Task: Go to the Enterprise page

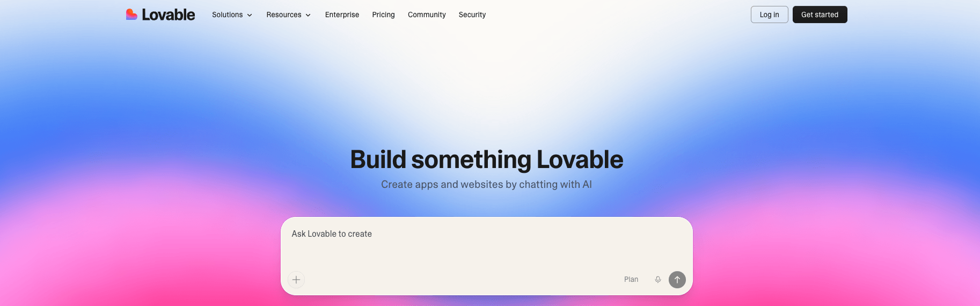Action: 342,15
